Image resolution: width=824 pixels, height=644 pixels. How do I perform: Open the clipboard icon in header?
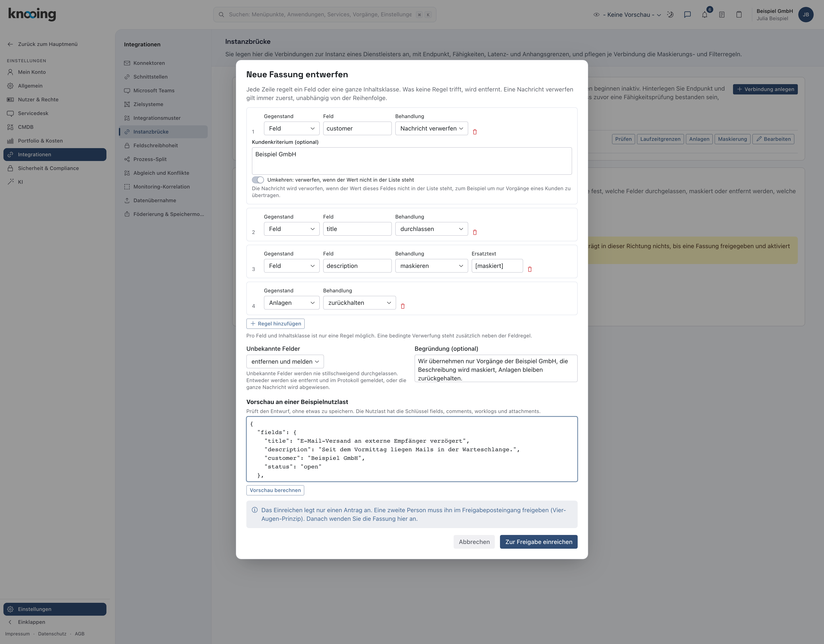(739, 15)
